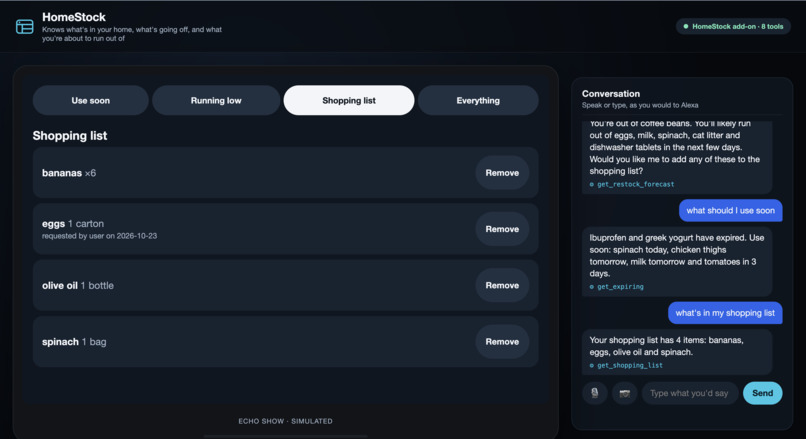Focus the 'Type what you'd say' field

coord(689,393)
